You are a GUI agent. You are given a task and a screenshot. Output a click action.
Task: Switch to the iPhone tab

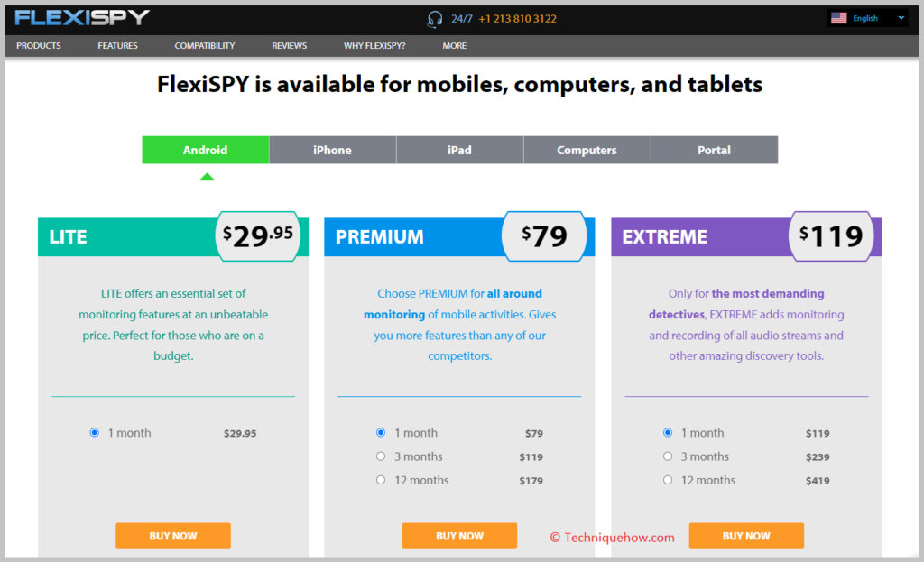[332, 150]
